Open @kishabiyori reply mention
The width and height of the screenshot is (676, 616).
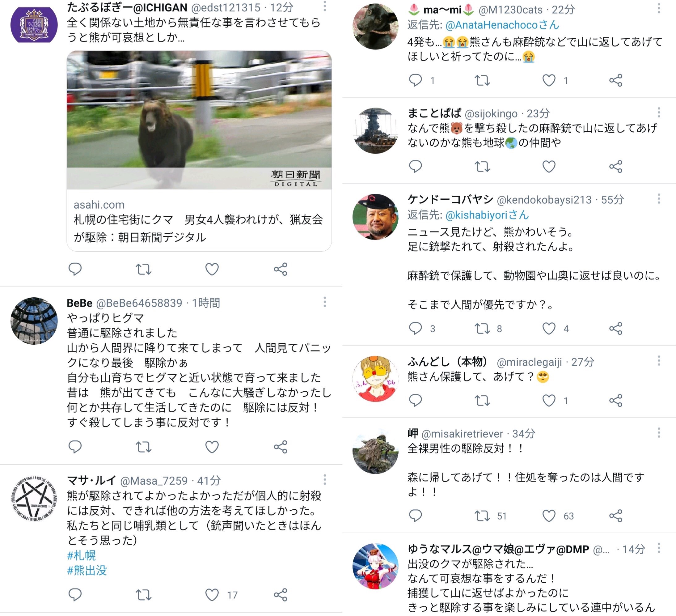(487, 215)
